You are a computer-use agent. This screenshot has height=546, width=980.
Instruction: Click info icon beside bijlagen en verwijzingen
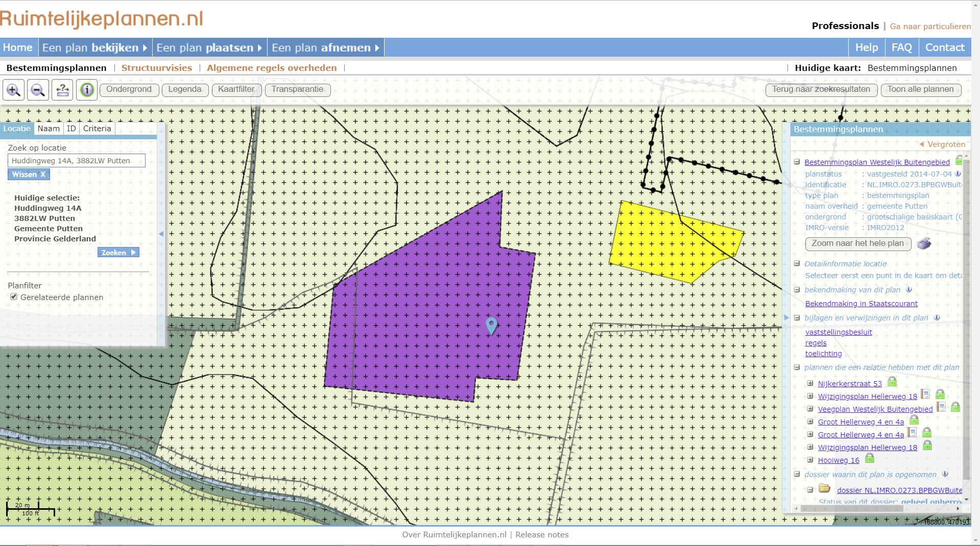[937, 317]
